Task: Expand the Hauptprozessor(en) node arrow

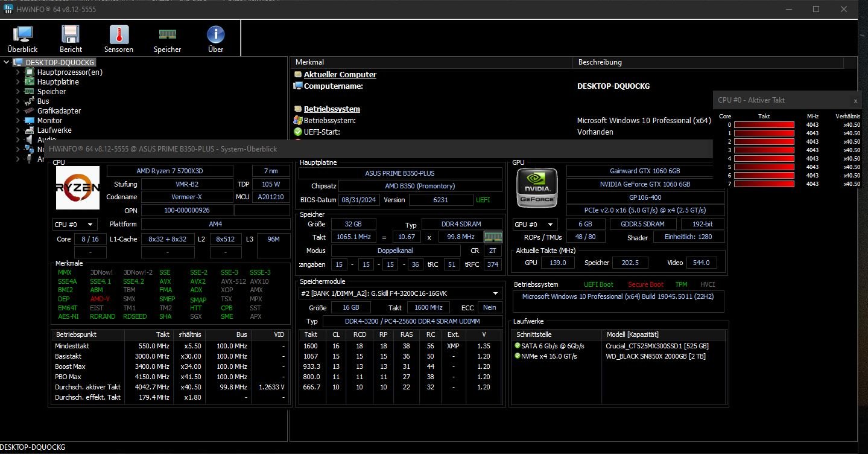Action: tap(17, 72)
